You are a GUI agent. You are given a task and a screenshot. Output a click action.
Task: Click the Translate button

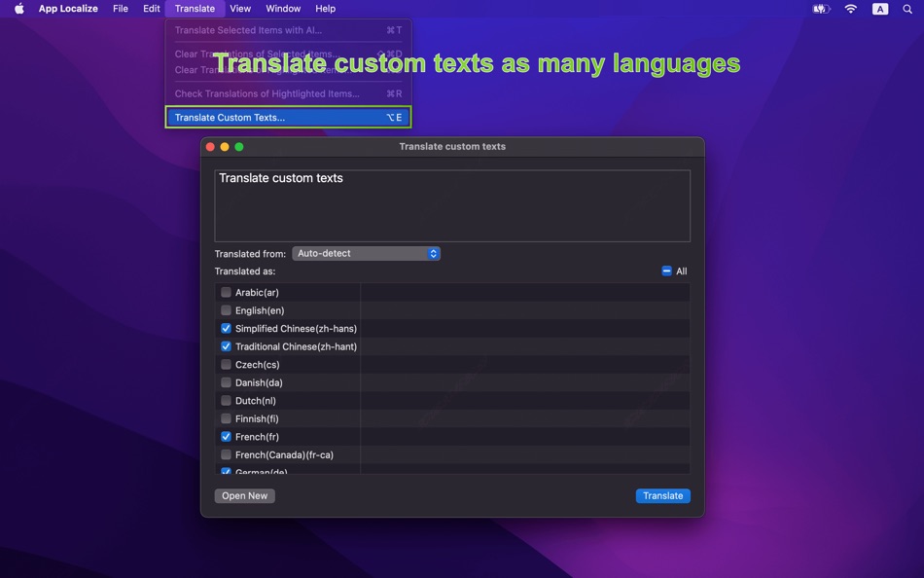click(663, 496)
